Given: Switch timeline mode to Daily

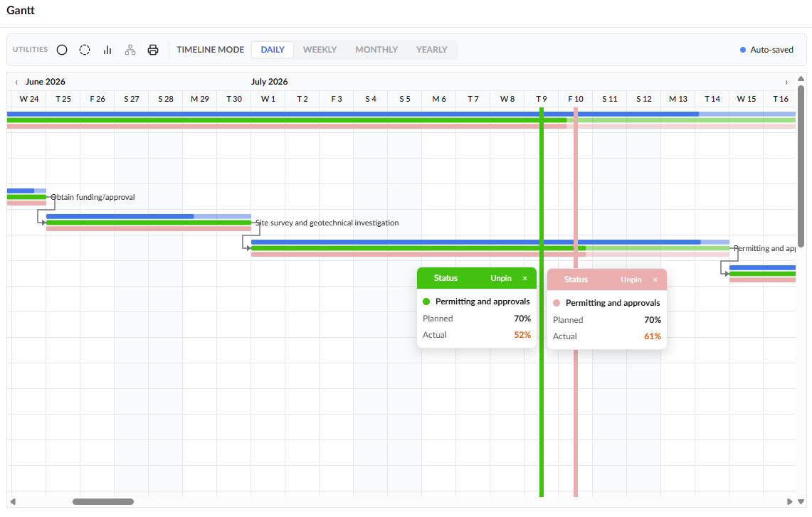Looking at the screenshot, I should (273, 50).
